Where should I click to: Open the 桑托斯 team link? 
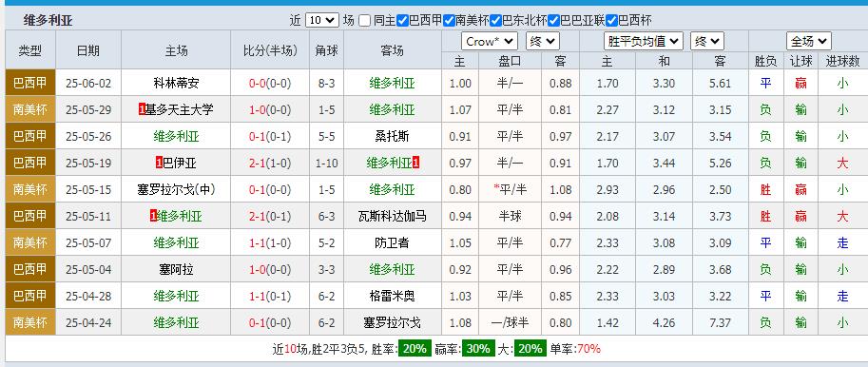click(x=392, y=137)
